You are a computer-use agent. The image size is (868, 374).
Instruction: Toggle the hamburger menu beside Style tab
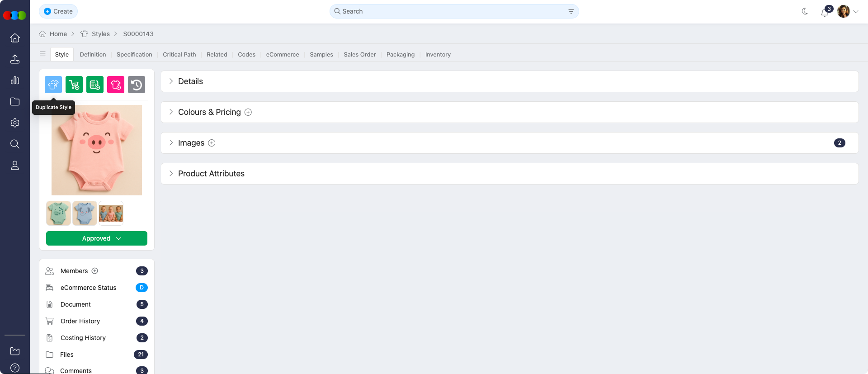click(42, 54)
